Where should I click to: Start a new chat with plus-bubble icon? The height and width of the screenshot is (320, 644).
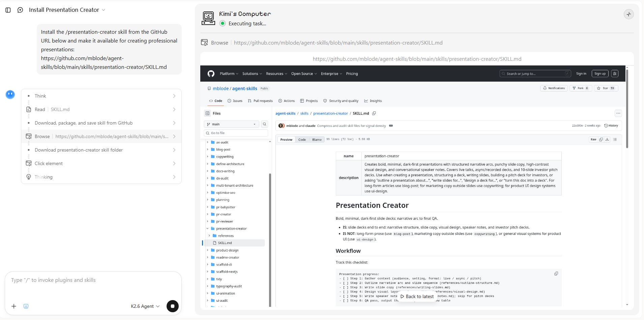coord(20,10)
